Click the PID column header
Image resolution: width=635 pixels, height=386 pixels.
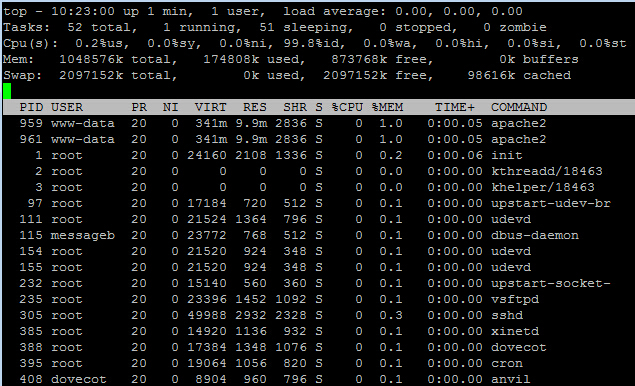pos(31,107)
